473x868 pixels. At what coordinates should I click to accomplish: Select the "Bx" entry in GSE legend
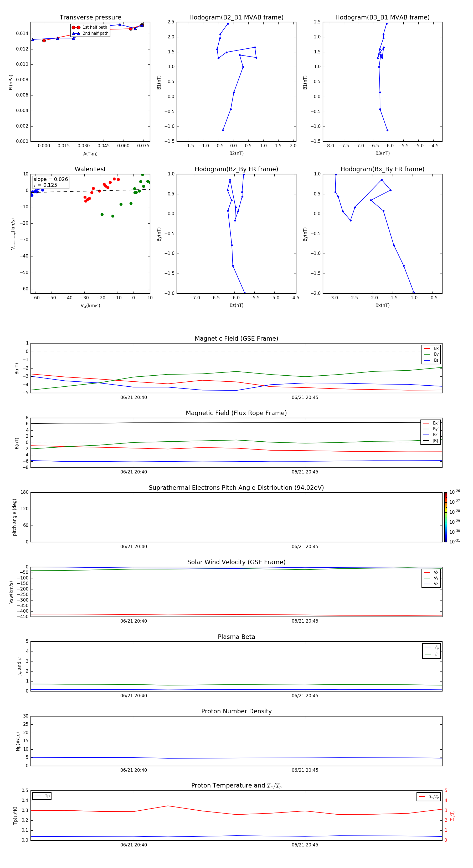(431, 349)
